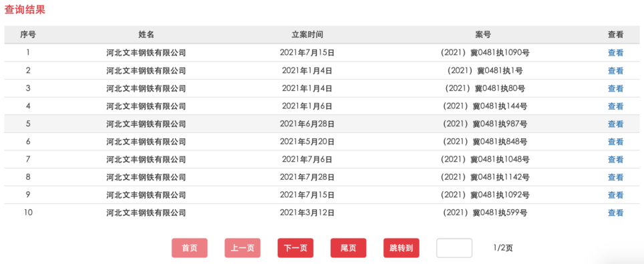Click the 跳转到 jump button
The height and width of the screenshot is (264, 644).
[x=401, y=248]
